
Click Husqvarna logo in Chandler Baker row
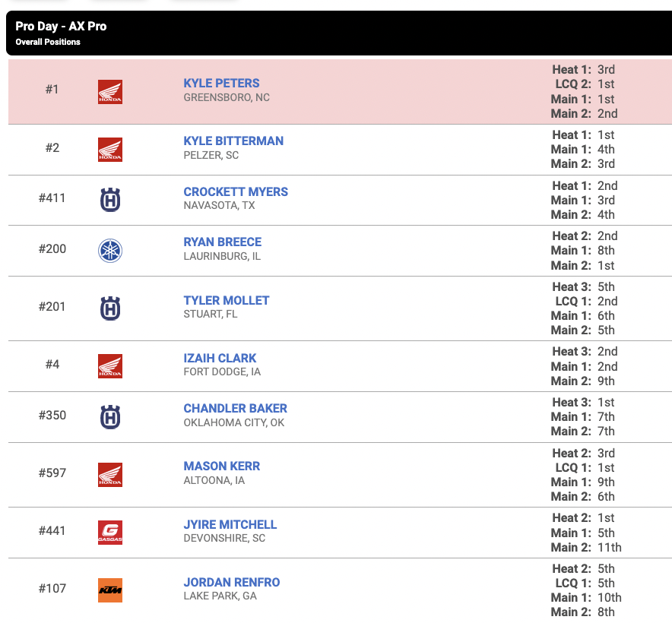(x=110, y=417)
